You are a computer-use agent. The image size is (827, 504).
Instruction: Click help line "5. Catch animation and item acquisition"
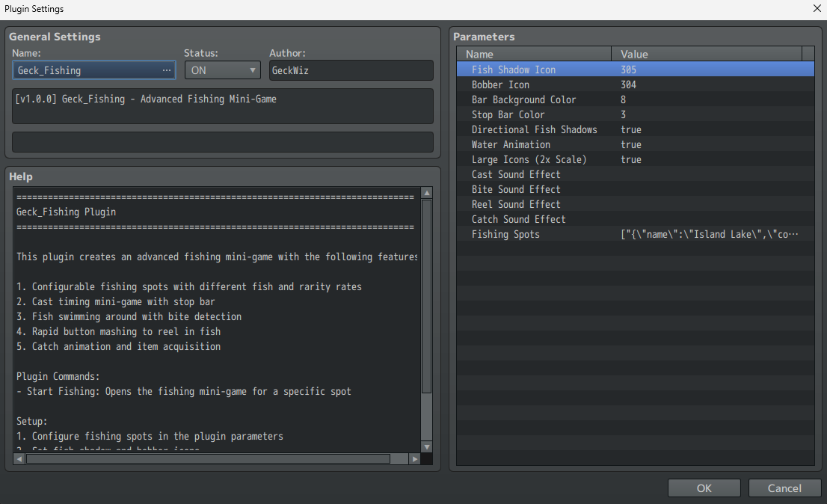point(119,346)
